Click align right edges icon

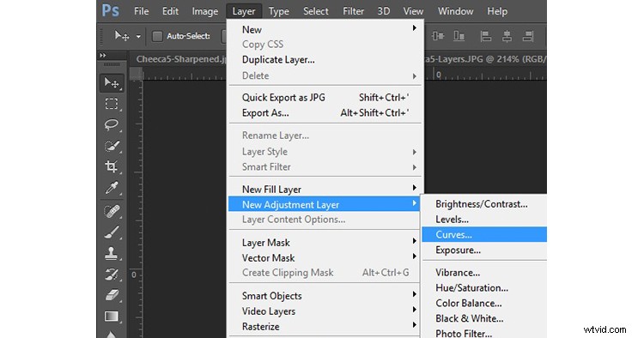528,36
